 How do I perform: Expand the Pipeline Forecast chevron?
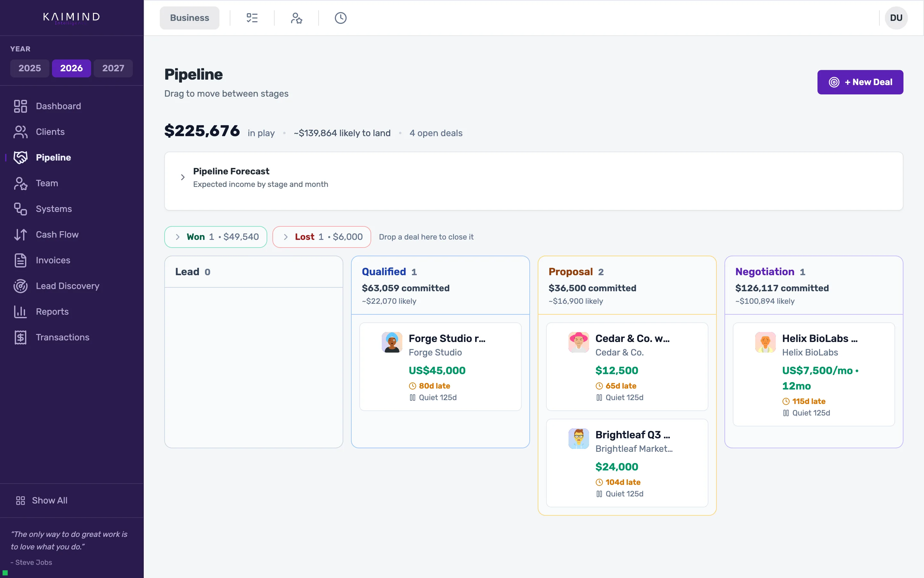pyautogui.click(x=183, y=177)
